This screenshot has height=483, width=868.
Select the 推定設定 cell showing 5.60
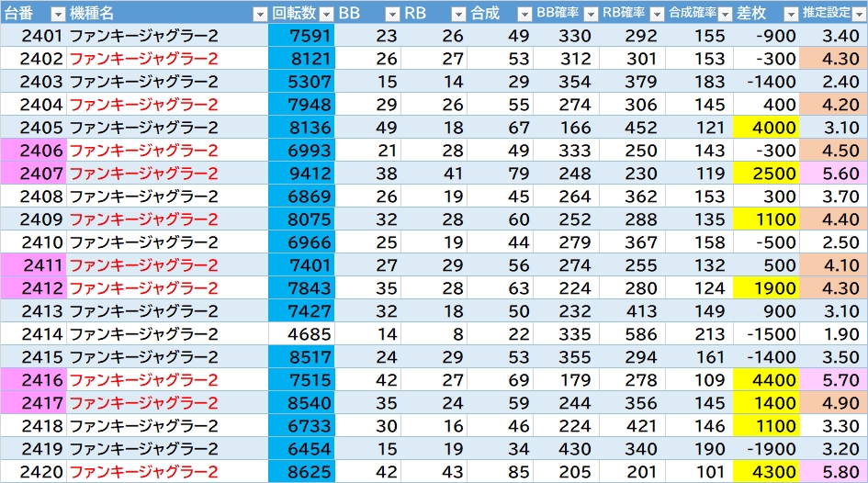(834, 174)
